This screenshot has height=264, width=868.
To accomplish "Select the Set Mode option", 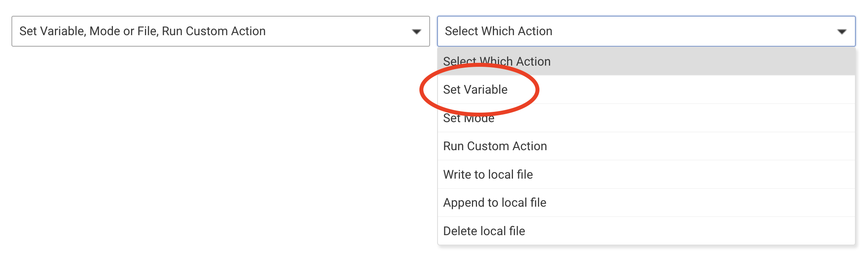I will (646, 118).
